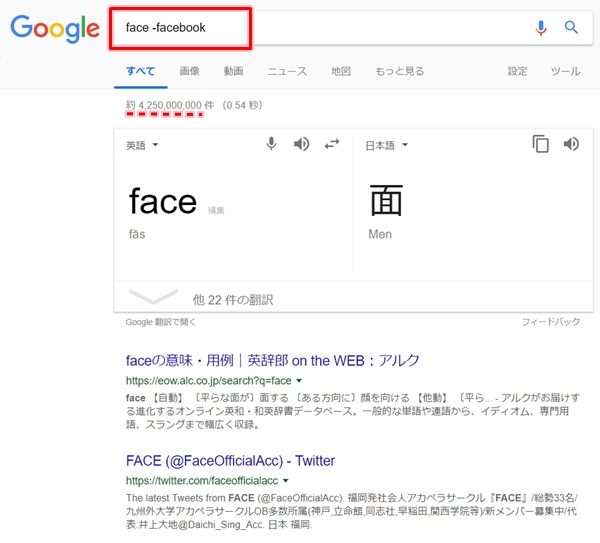The image size is (600, 543).
Task: Click the phonetic text fās
Action: (137, 234)
